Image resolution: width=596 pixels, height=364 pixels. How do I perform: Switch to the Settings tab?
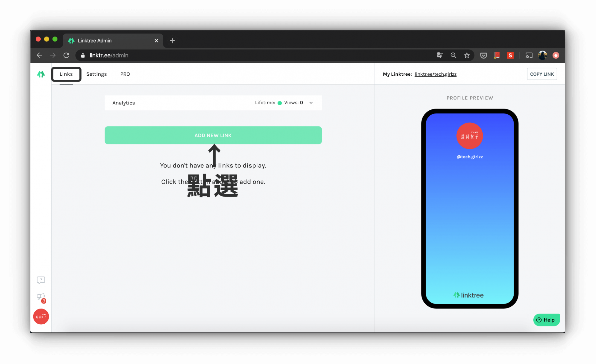tap(97, 74)
